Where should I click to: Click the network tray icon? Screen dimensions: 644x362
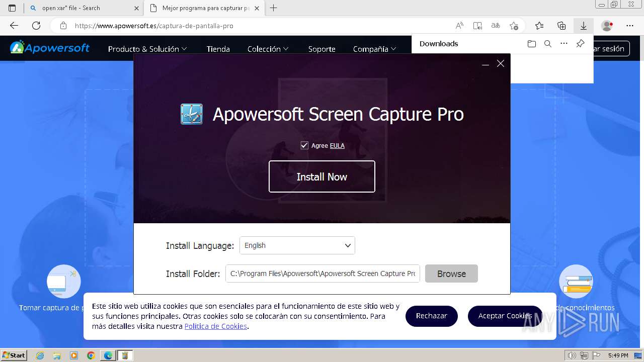584,355
